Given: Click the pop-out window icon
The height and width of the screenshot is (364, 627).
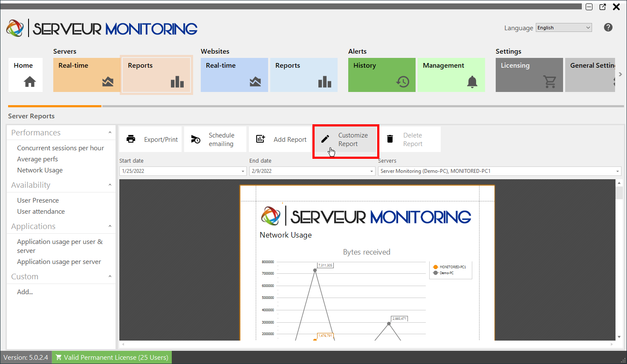Looking at the screenshot, I should 603,7.
